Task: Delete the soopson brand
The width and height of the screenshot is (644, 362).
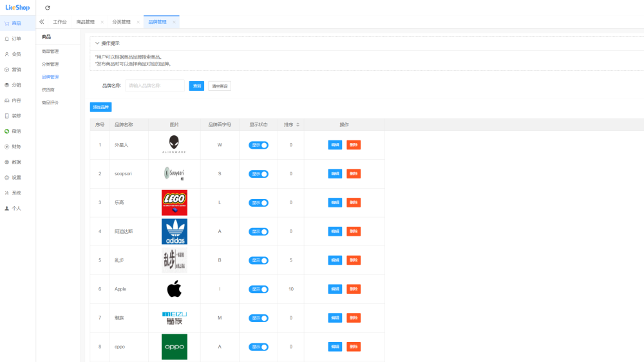Action: [354, 173]
